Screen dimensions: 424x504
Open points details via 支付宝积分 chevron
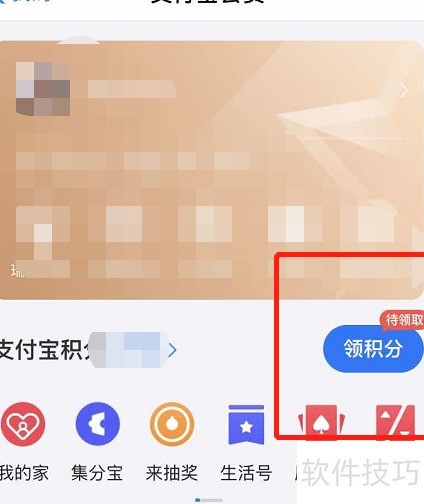click(172, 350)
